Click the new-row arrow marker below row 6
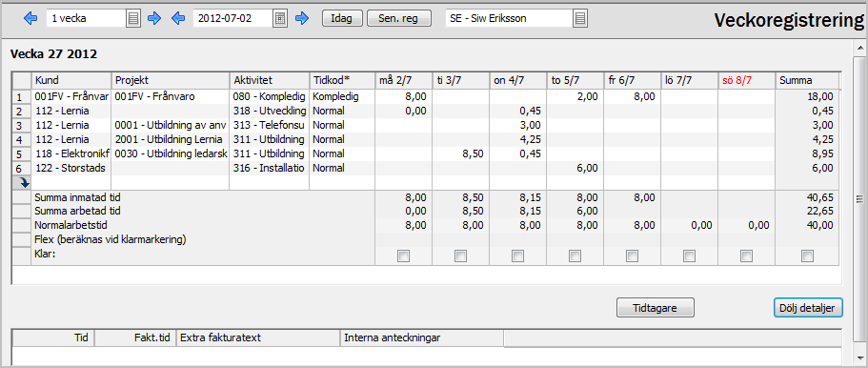Image resolution: width=868 pixels, height=368 pixels. 22,182
